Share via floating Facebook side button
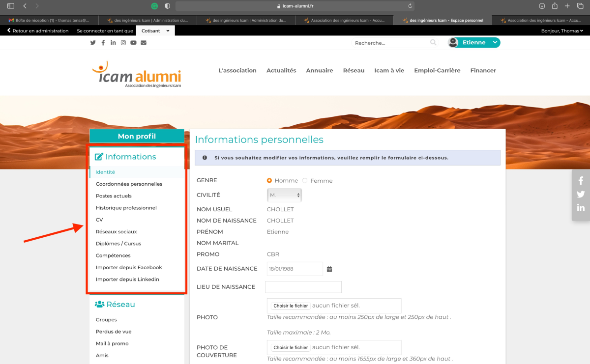Screen dimensions: 590x364 tap(581, 181)
